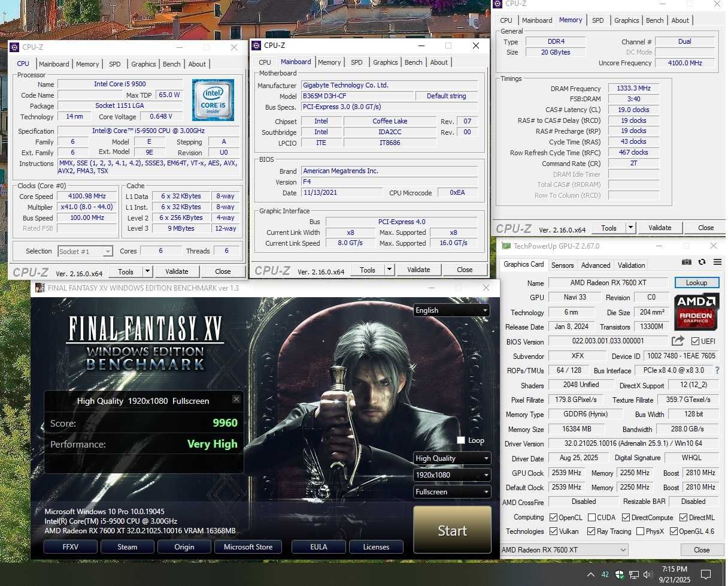The image size is (728, 586).
Task: Click the Intel Core i5 logo in CPU-Z
Action: click(x=213, y=100)
